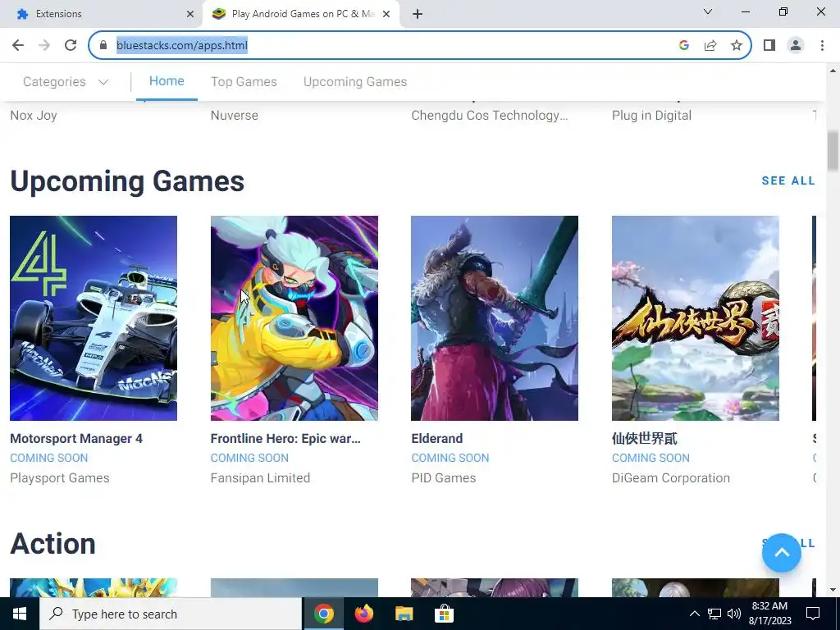The image size is (840, 630).
Task: Open Frontline Hero game artwork
Action: coord(294,318)
